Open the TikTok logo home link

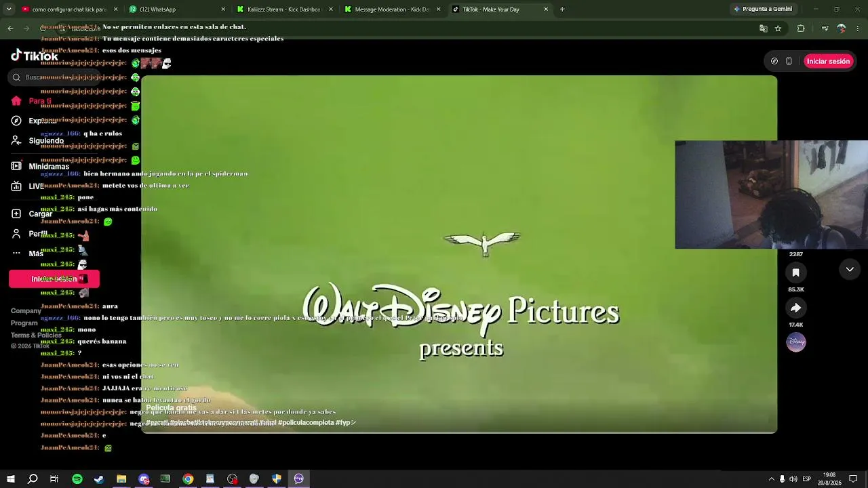pyautogui.click(x=34, y=56)
